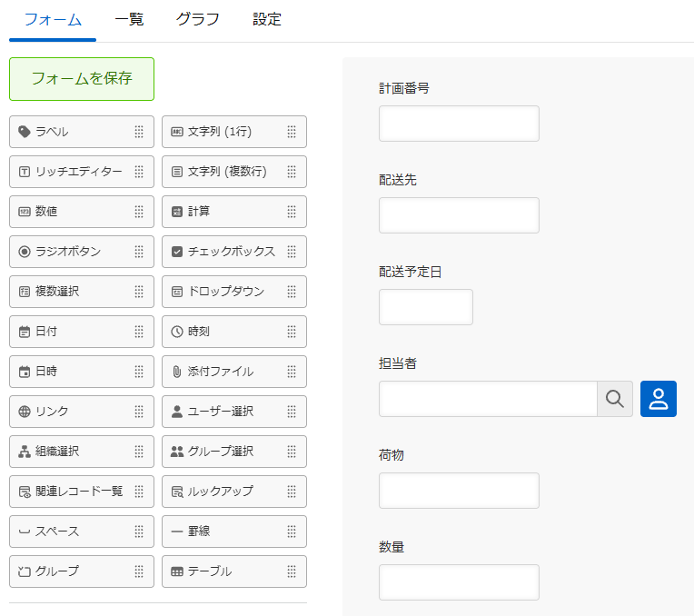Grab the drag handle on チェックボックス

tap(292, 252)
